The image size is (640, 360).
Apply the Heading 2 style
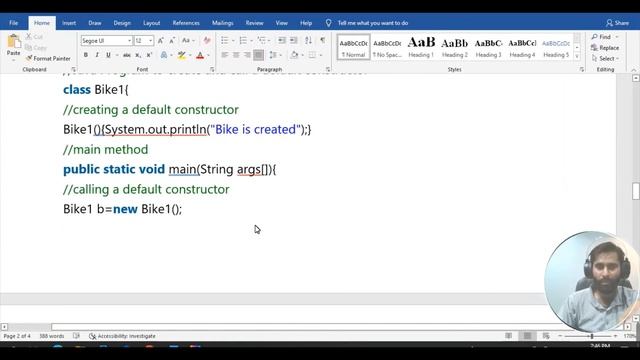[455, 47]
